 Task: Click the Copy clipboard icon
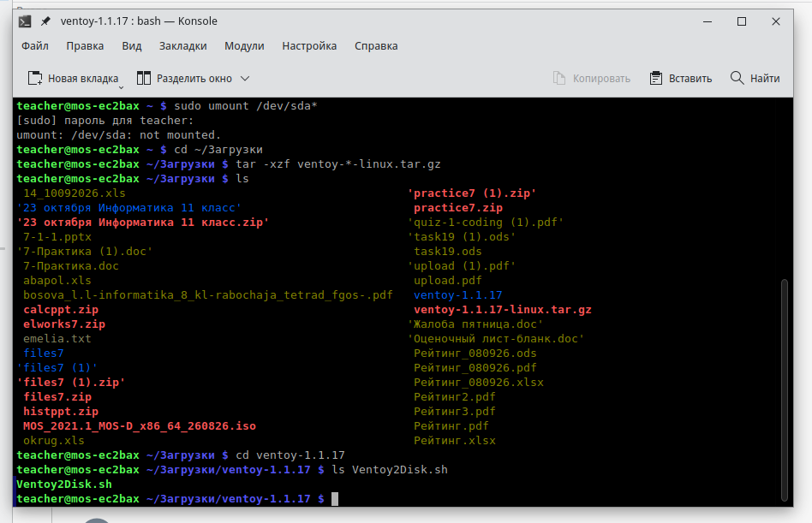point(559,78)
